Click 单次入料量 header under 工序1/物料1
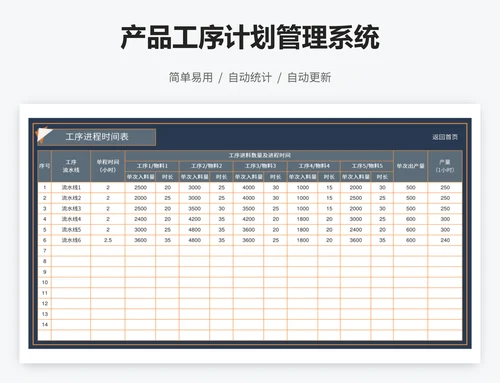Viewport: 500px width, 383px height. [x=140, y=177]
